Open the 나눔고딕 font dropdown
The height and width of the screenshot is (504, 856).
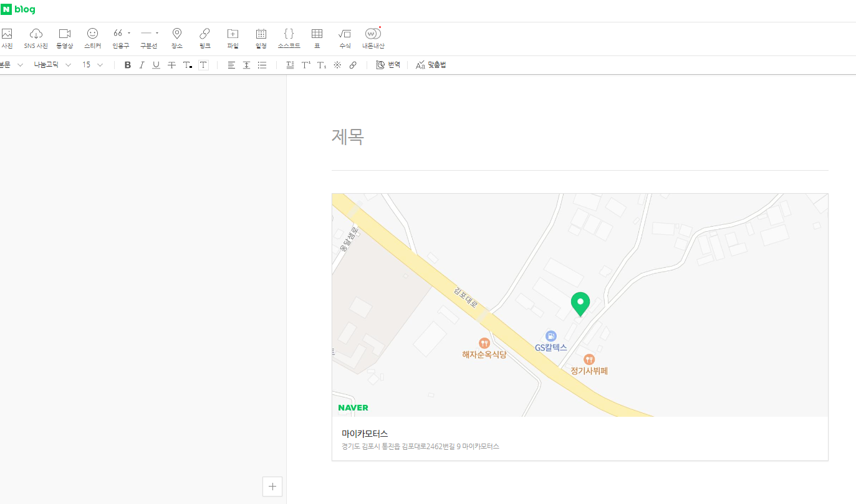[52, 65]
